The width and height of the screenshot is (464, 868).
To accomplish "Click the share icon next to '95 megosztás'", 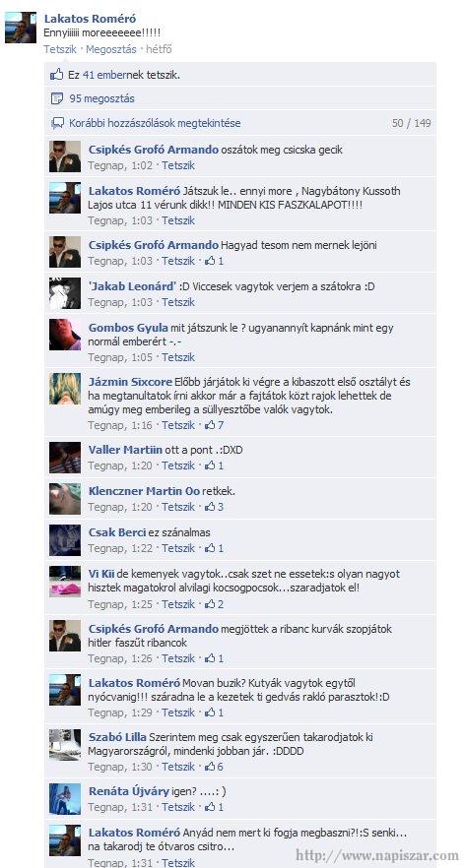I will (x=56, y=98).
